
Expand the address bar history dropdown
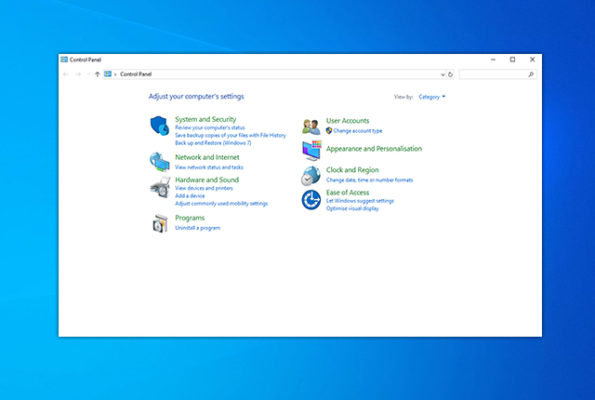pos(442,74)
